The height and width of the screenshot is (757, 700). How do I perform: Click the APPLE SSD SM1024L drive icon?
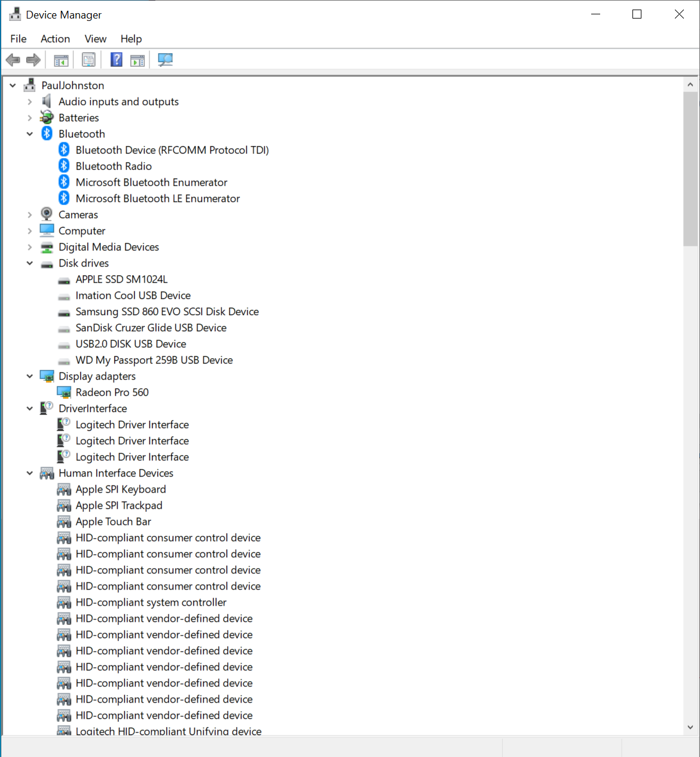[x=64, y=280]
